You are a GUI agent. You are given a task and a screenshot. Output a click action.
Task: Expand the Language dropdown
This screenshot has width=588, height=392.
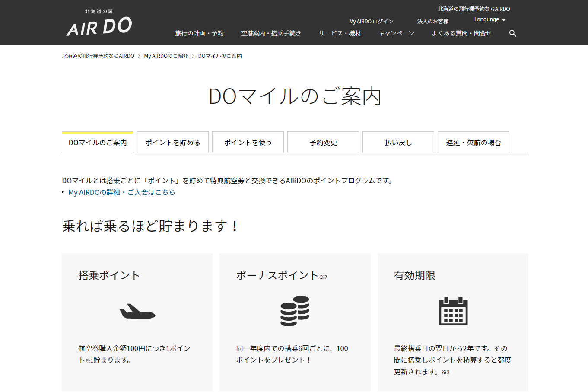pyautogui.click(x=489, y=19)
